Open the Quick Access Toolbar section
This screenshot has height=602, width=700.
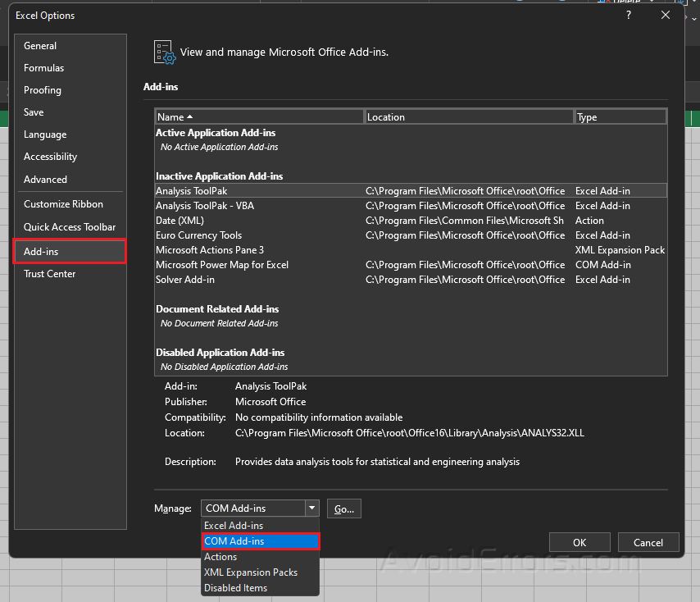[x=70, y=227]
